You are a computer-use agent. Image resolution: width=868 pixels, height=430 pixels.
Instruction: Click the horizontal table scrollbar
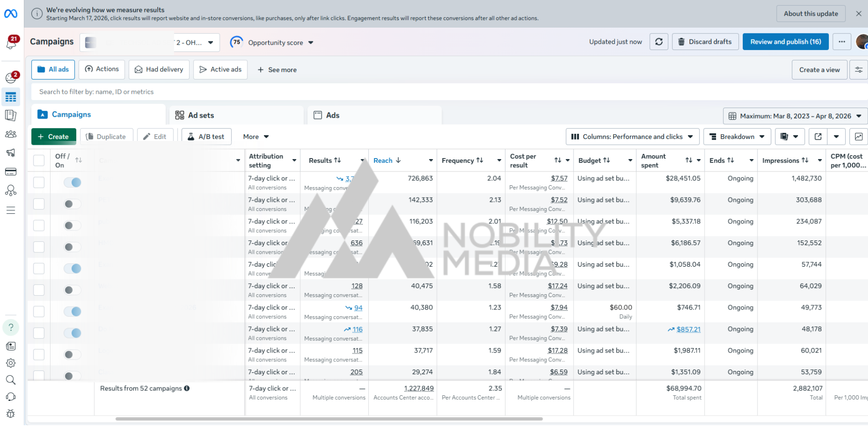pos(329,419)
